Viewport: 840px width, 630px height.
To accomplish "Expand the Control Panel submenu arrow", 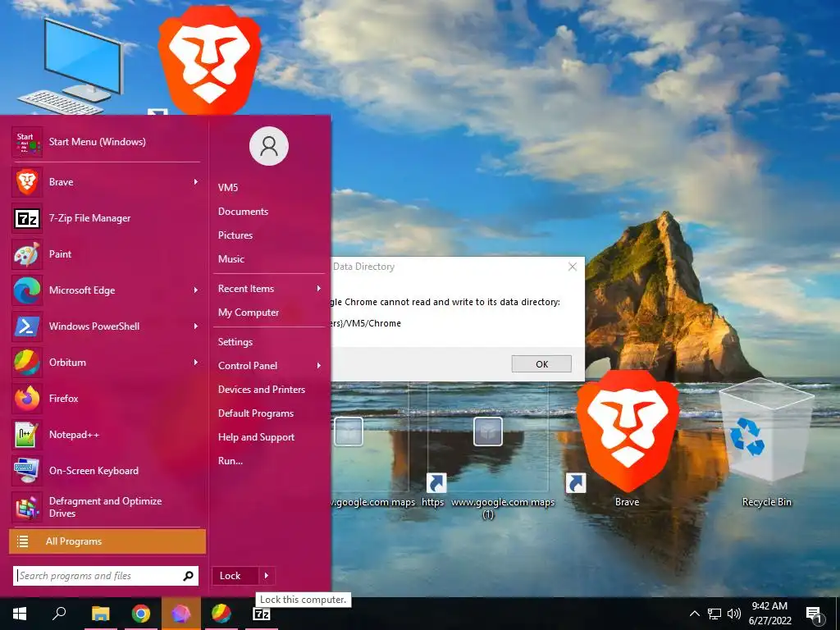I will [319, 366].
